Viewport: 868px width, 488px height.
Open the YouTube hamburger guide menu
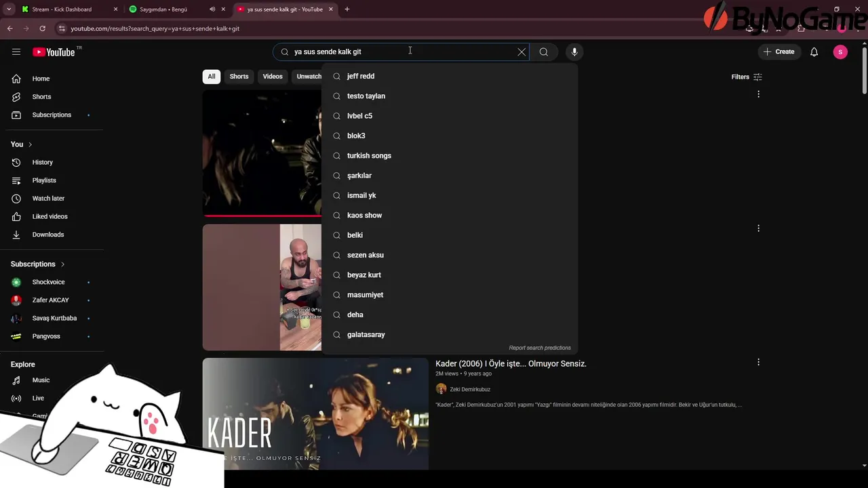click(16, 52)
